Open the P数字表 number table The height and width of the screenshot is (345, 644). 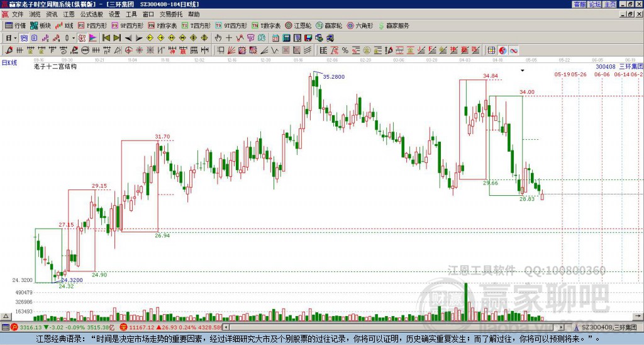pyautogui.click(x=163, y=25)
